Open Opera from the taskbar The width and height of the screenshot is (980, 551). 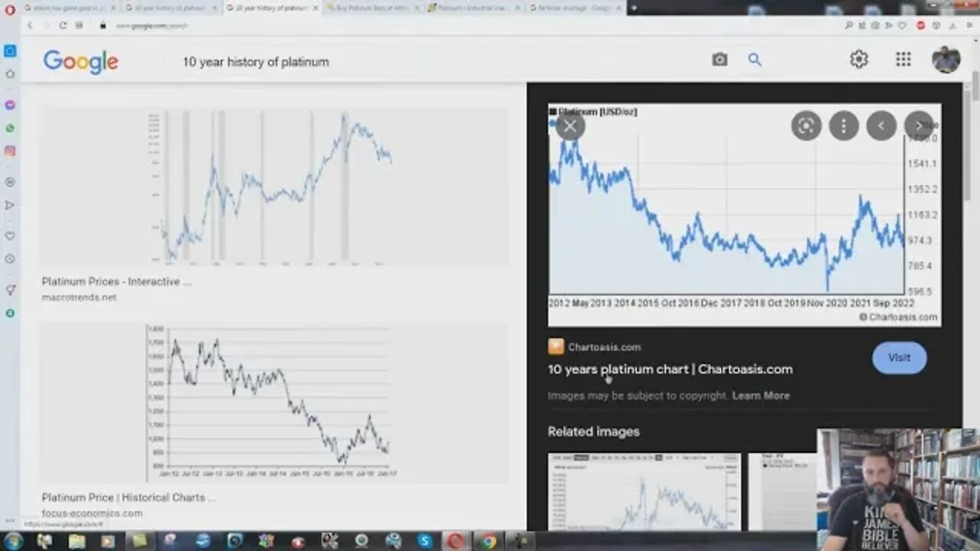(x=455, y=541)
